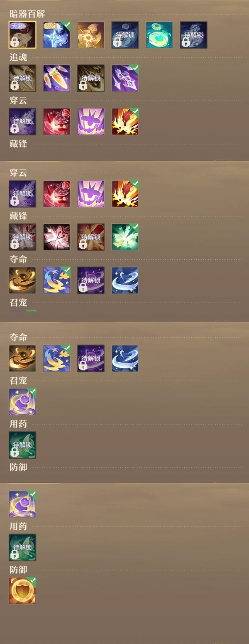Tap the last locked skin in 暗器百解 row

tap(193, 35)
